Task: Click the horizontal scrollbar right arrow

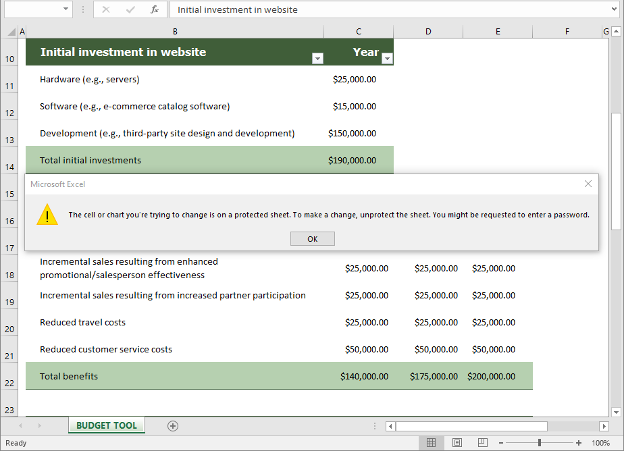Action: click(604, 426)
